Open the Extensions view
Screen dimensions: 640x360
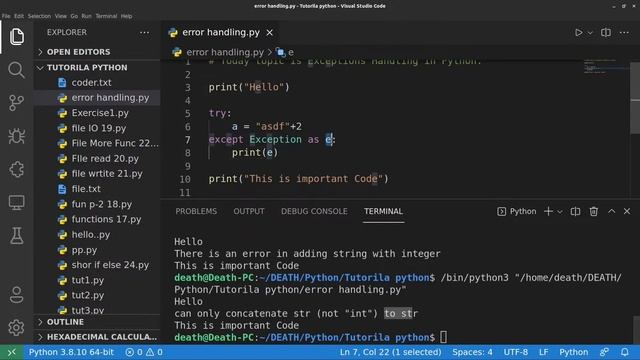pos(16,169)
